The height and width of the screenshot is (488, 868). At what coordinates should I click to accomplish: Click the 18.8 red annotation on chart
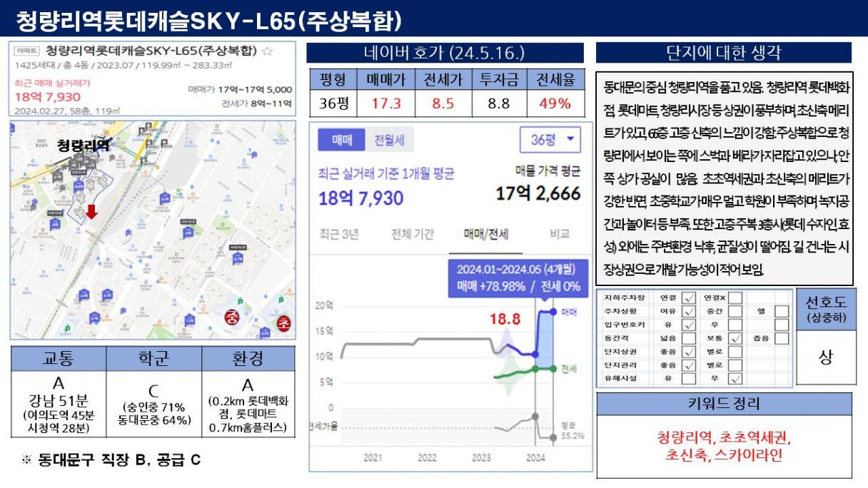point(504,319)
